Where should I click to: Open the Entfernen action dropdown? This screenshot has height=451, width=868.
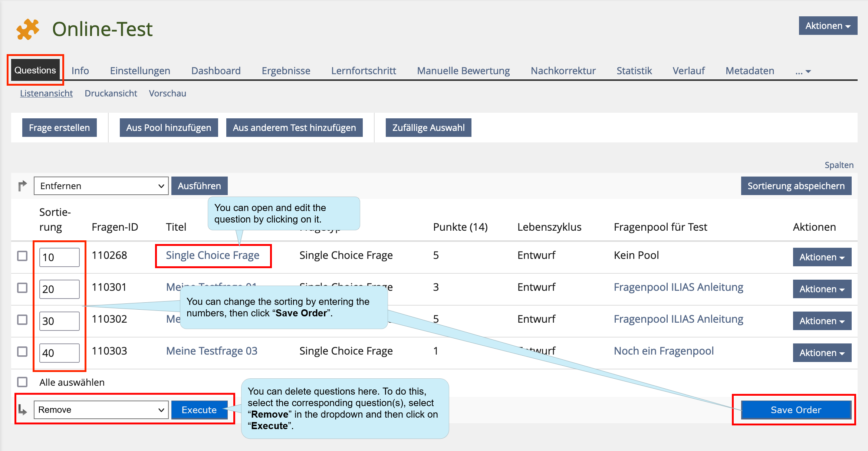click(x=101, y=186)
